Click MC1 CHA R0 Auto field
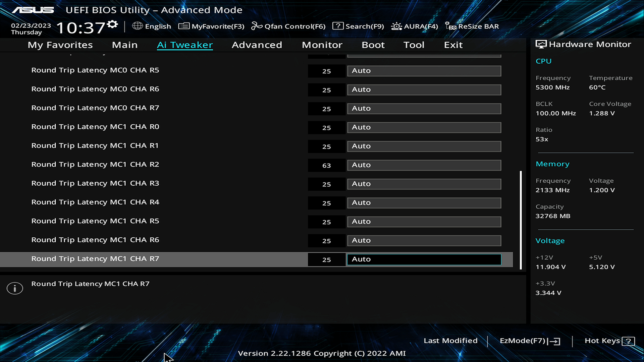The height and width of the screenshot is (362, 644). 424,127
